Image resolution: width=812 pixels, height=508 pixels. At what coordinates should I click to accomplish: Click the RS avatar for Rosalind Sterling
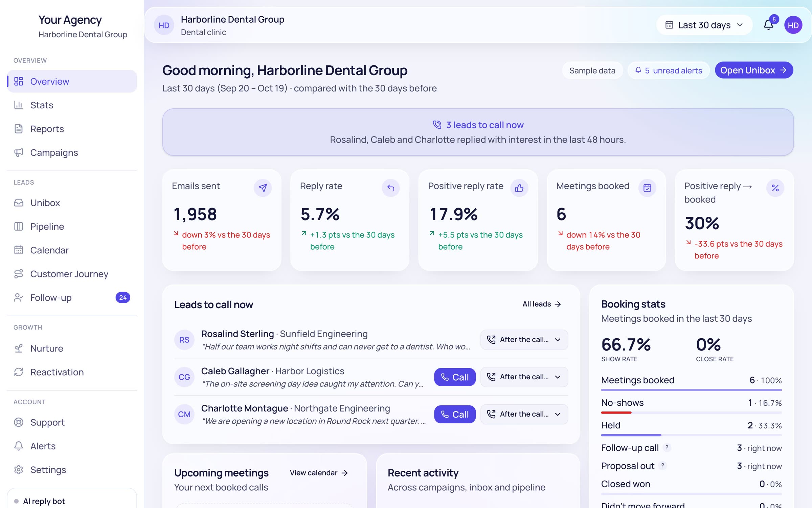coord(184,340)
